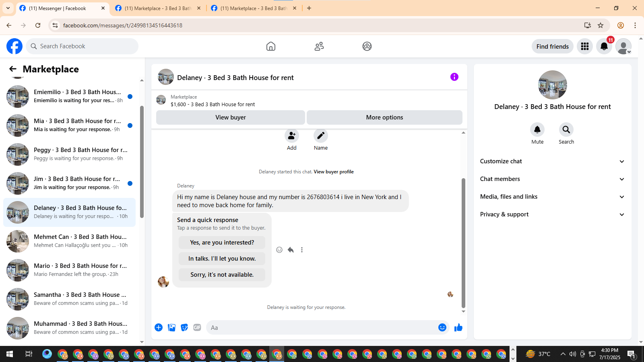
Task: Click the Find friends button
Action: pyautogui.click(x=553, y=46)
